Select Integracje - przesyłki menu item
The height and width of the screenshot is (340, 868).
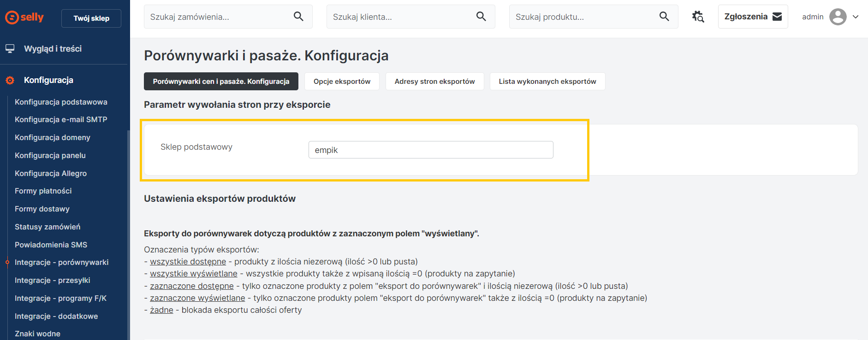[x=52, y=280]
